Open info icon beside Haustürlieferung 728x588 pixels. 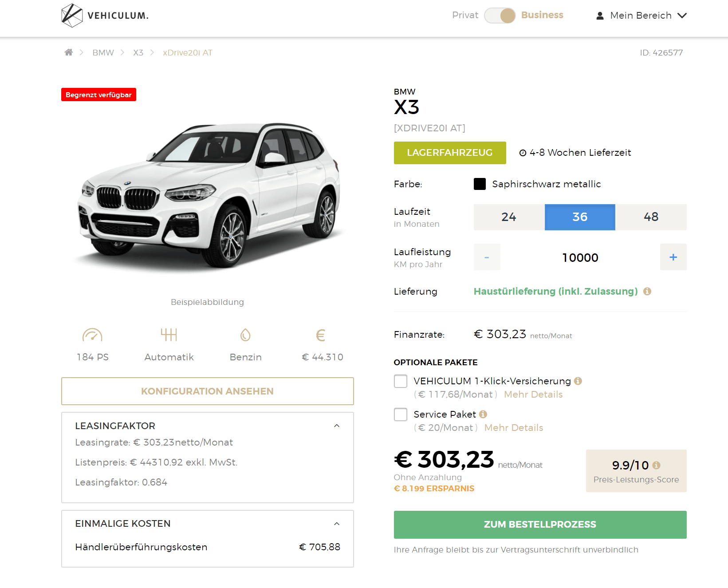[x=647, y=292]
